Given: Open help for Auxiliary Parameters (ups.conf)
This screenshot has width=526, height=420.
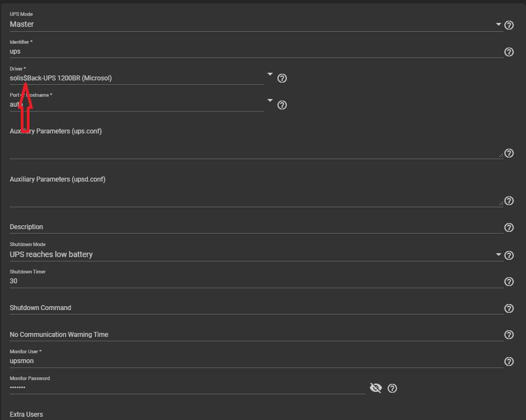Looking at the screenshot, I should click(x=509, y=153).
